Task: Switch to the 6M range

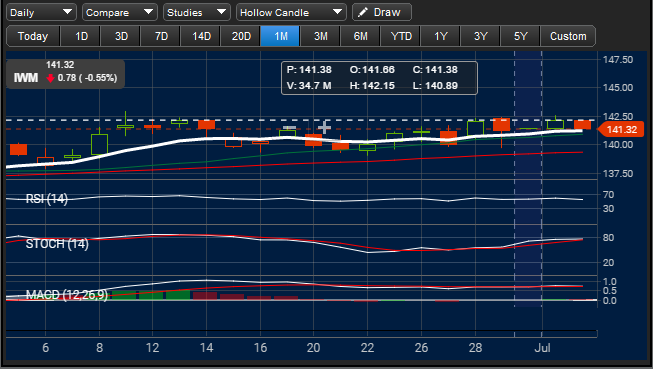Action: click(x=361, y=36)
